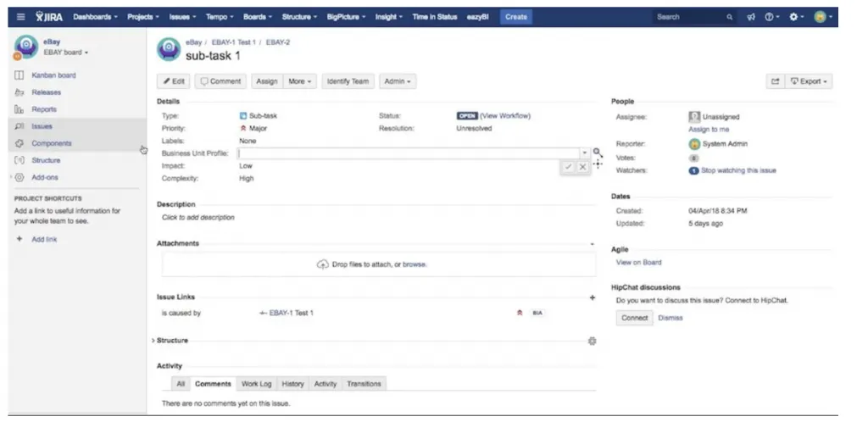868x433 pixels.
Task: Click the System Admin reporter avatar
Action: click(x=694, y=144)
